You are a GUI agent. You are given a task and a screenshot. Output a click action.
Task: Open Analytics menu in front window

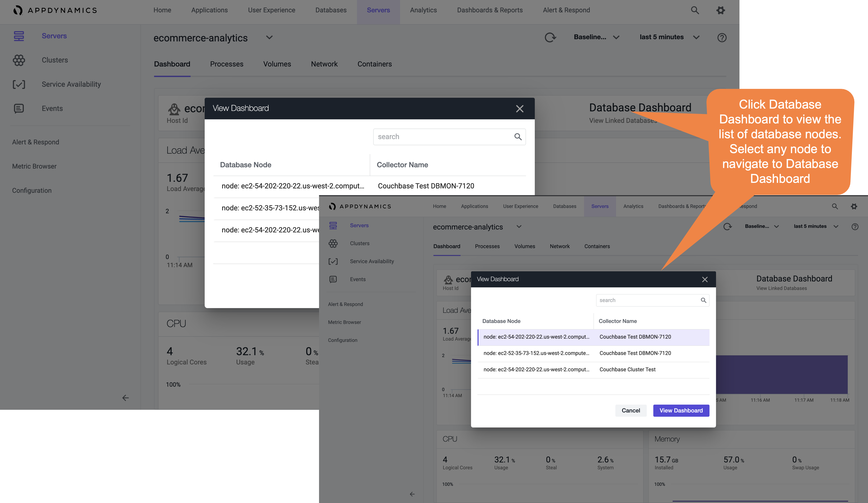tap(633, 206)
